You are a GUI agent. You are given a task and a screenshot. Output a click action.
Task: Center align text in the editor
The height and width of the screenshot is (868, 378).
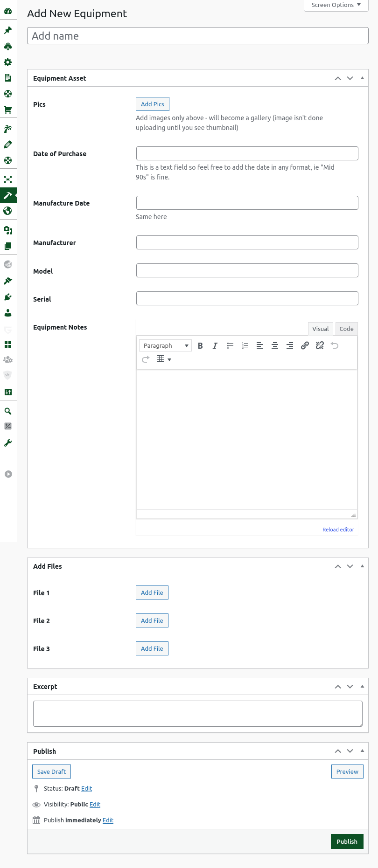pos(275,345)
